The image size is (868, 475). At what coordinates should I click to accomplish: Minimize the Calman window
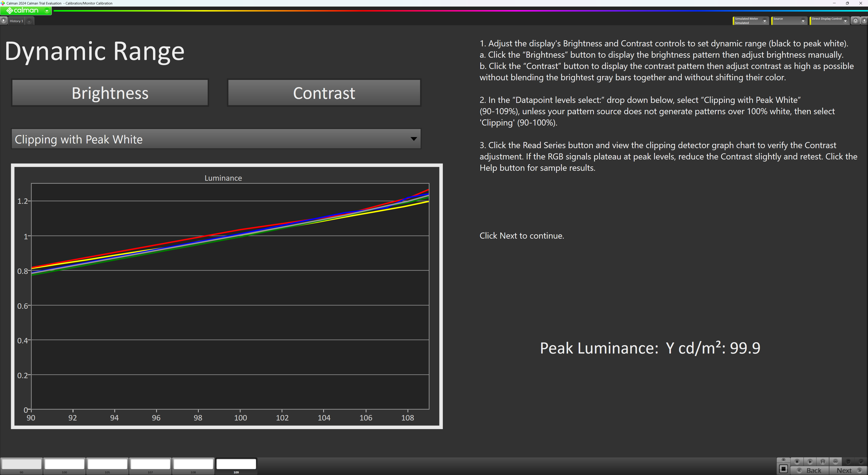(x=834, y=3)
